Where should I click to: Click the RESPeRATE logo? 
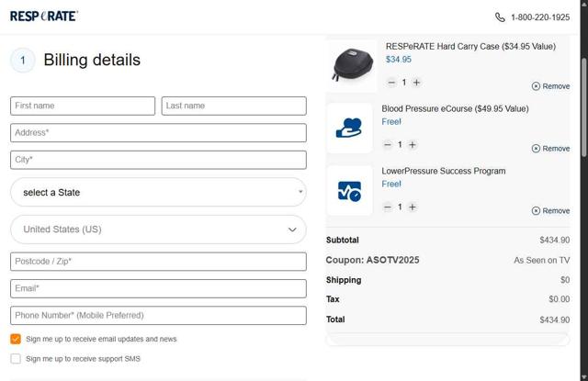[44, 17]
